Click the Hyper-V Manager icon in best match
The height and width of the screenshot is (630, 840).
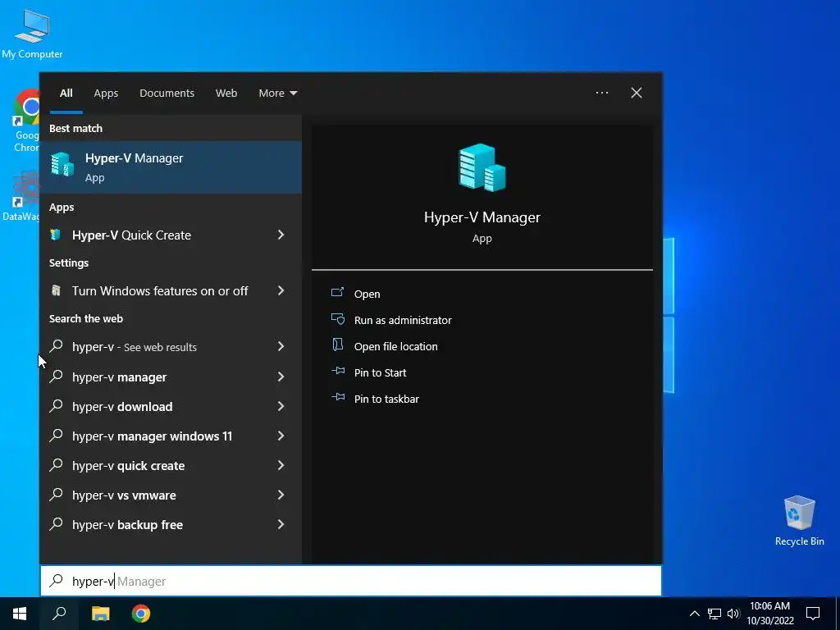point(62,164)
